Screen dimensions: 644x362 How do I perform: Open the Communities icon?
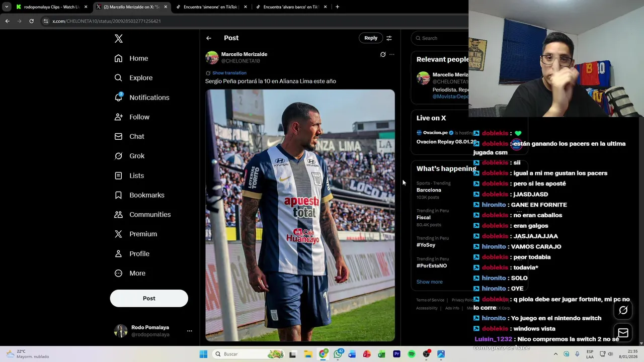pos(118,215)
